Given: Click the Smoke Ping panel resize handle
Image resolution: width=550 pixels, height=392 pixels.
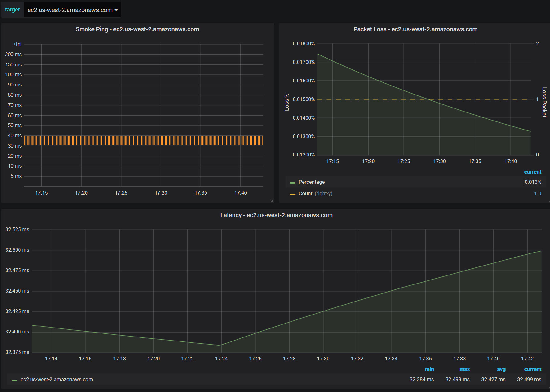Looking at the screenshot, I should click(272, 201).
